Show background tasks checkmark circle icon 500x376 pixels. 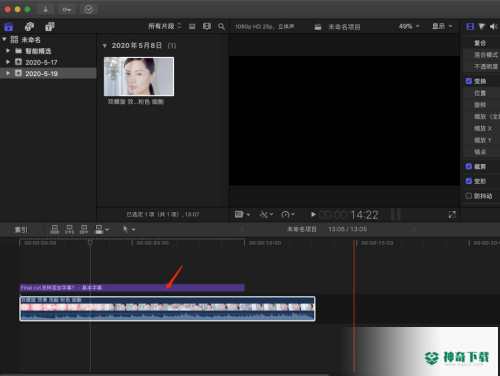tap(88, 9)
